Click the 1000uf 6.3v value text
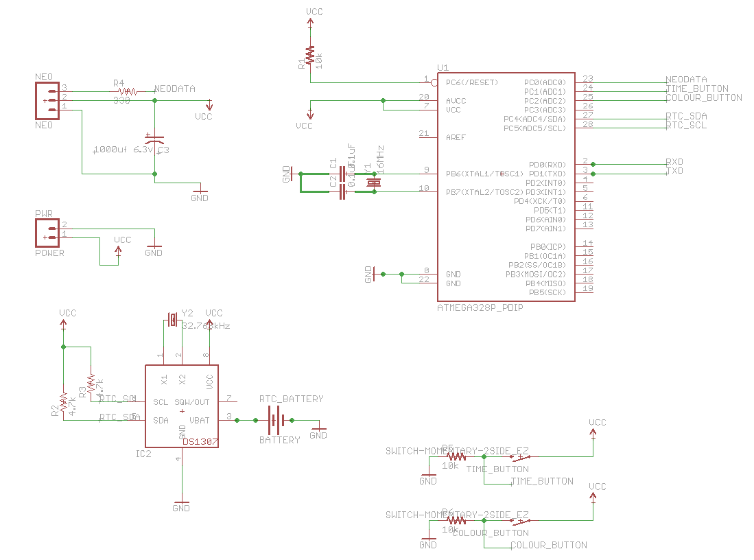This screenshot has height=560, width=754. point(123,150)
